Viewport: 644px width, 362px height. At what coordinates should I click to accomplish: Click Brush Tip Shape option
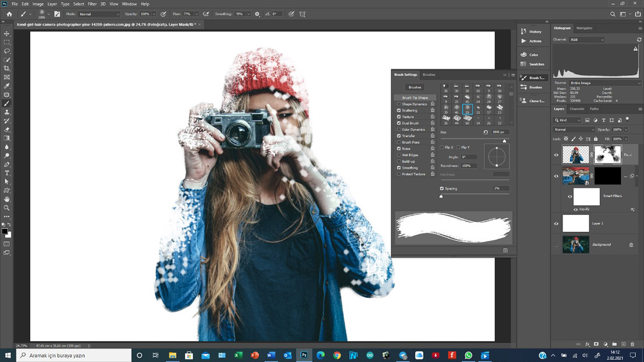[415, 98]
